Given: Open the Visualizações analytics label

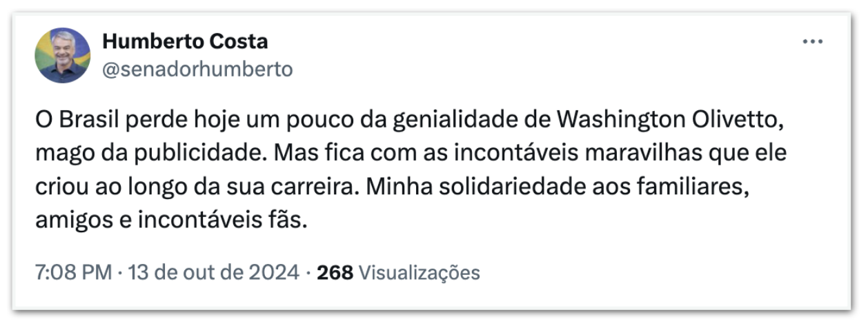Looking at the screenshot, I should (x=420, y=272).
